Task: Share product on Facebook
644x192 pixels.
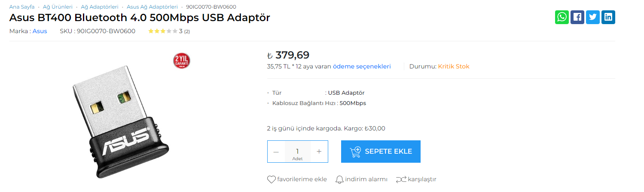Action: coord(577,17)
